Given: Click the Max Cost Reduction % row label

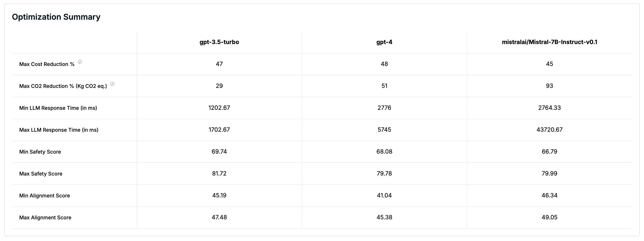Looking at the screenshot, I should point(47,64).
